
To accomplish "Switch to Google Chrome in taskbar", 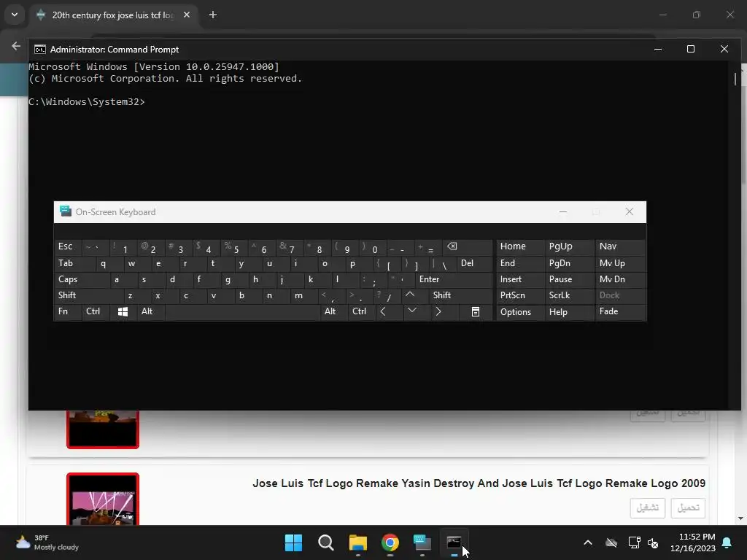I will point(390,542).
